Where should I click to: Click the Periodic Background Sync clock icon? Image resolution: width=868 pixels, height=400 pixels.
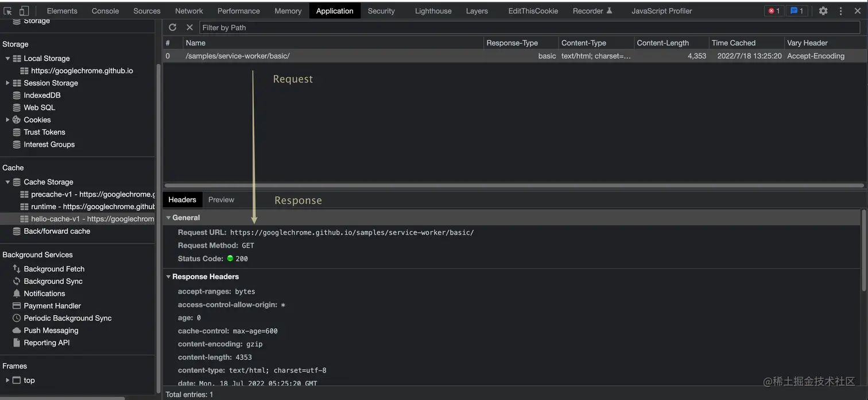tap(17, 318)
